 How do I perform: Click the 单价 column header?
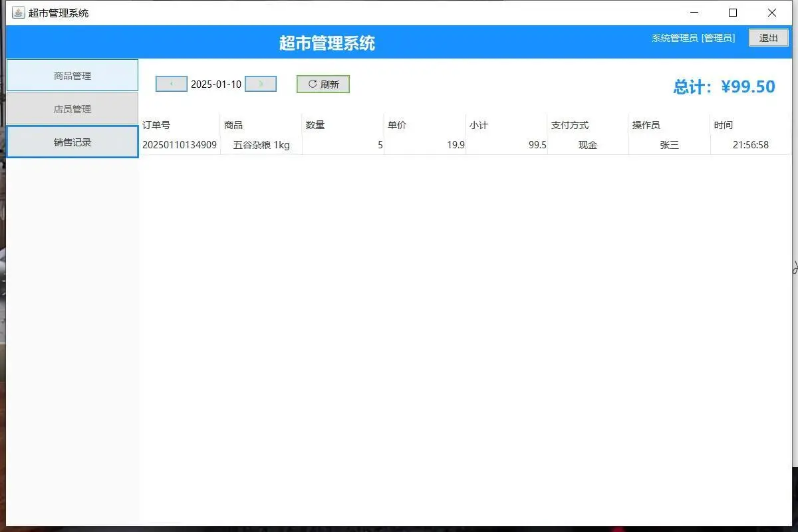[x=396, y=125]
